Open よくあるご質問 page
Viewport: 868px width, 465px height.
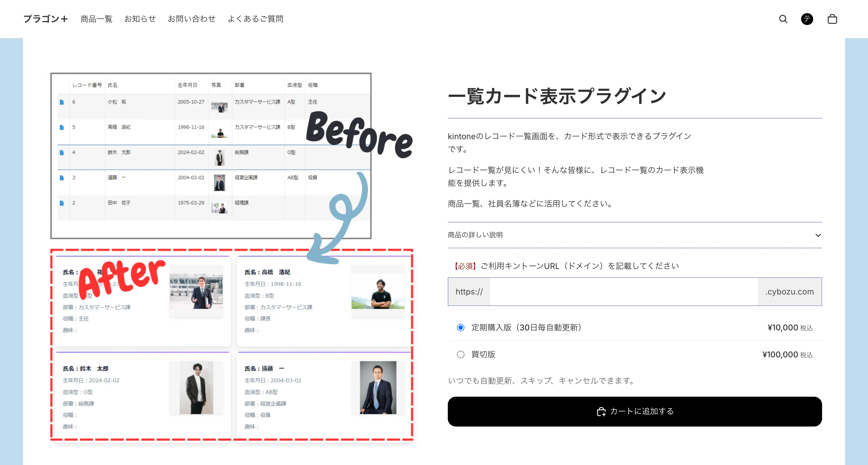point(255,19)
